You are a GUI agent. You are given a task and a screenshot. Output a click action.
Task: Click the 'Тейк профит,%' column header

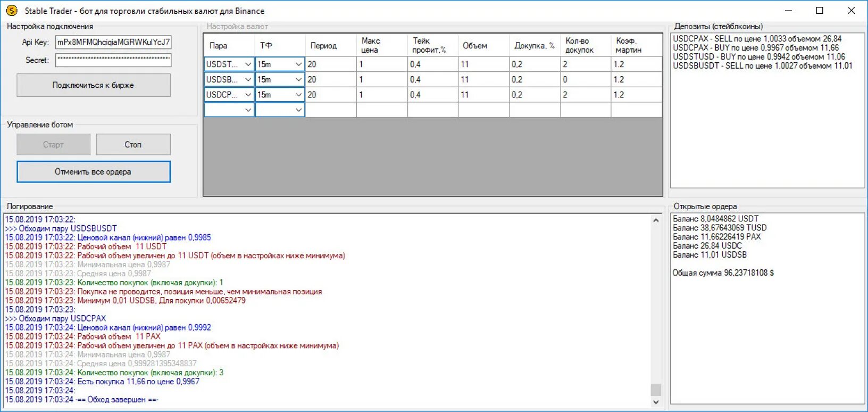point(432,45)
